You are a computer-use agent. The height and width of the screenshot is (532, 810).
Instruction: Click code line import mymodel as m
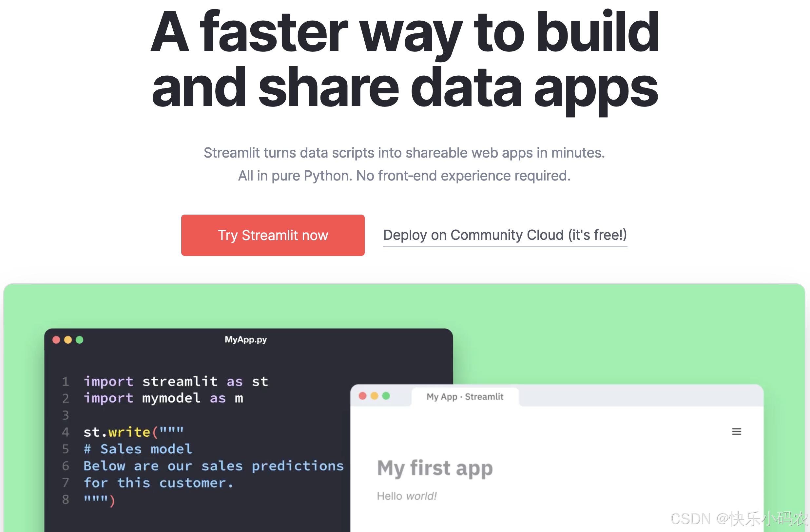(x=164, y=398)
